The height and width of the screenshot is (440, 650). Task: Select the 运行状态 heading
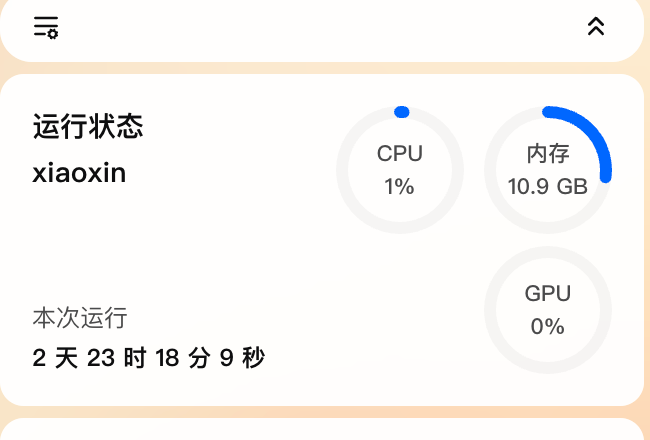coord(88,127)
